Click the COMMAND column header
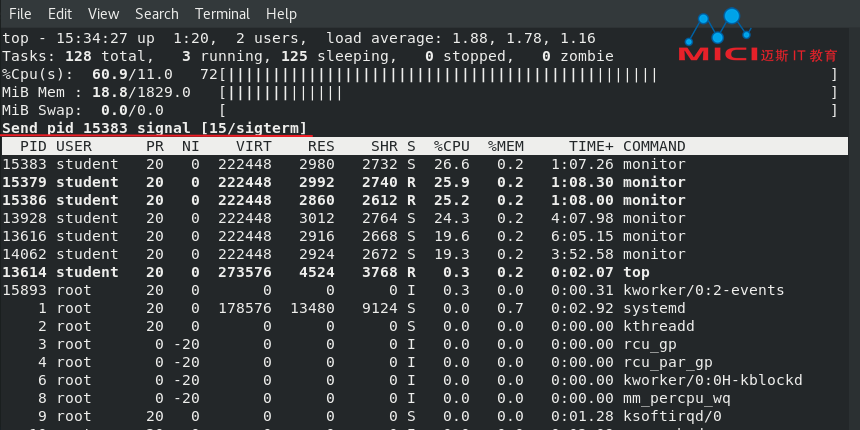 654,146
